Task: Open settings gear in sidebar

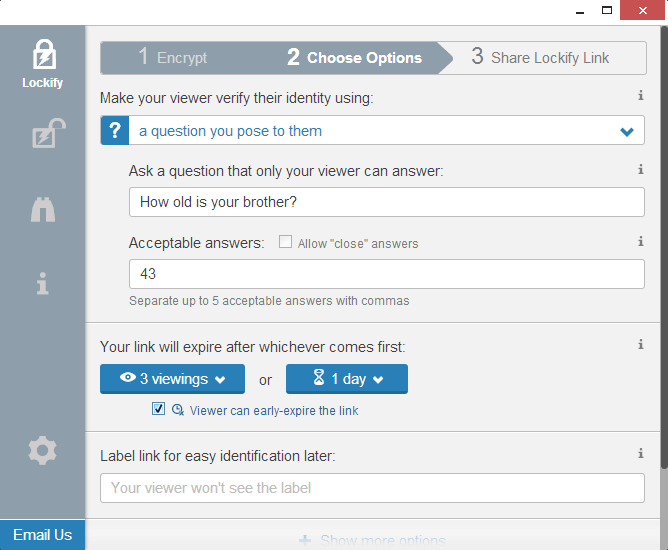Action: (x=42, y=450)
